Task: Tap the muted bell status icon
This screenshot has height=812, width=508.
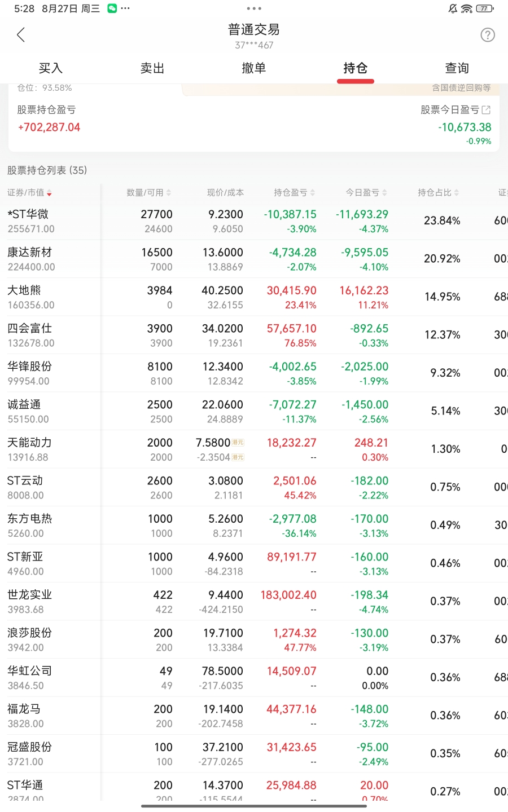Action: coord(453,8)
